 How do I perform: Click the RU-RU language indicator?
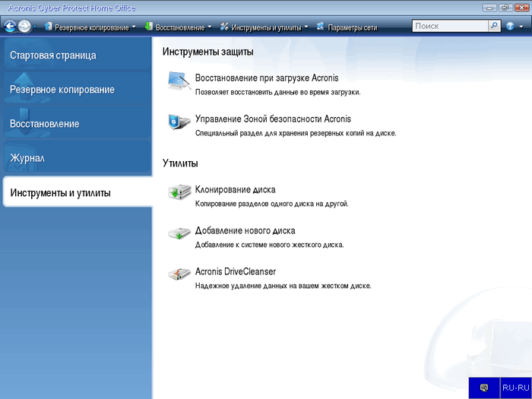click(516, 388)
